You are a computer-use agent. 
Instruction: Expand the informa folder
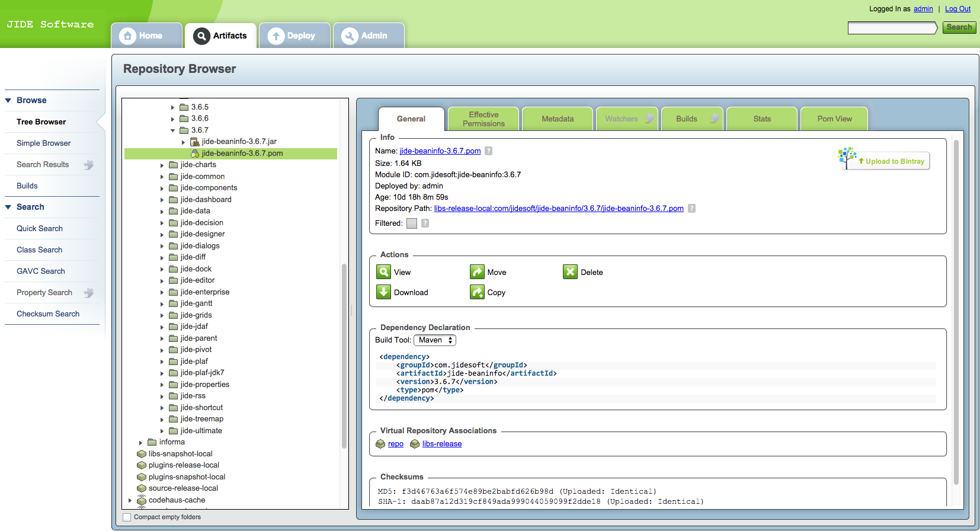click(x=140, y=443)
